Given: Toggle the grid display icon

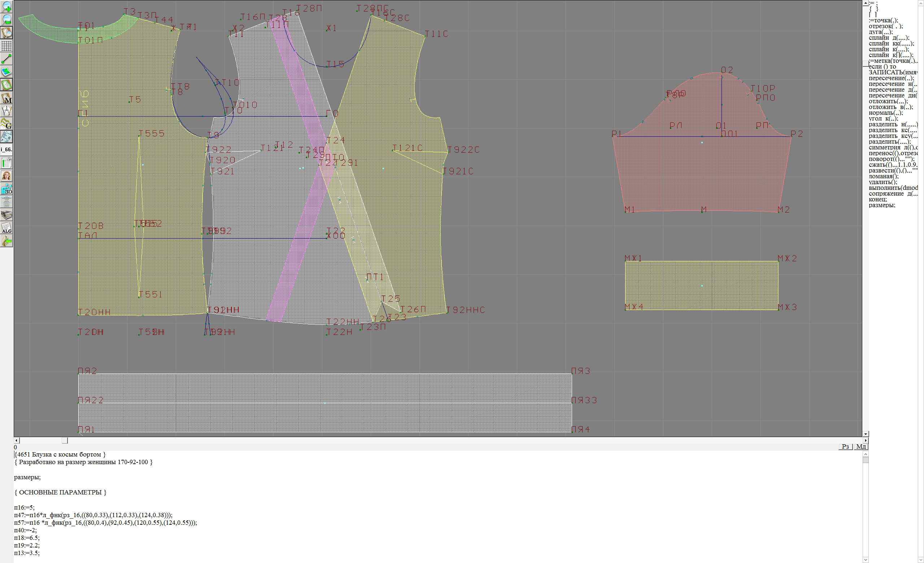Looking at the screenshot, I should pos(6,46).
